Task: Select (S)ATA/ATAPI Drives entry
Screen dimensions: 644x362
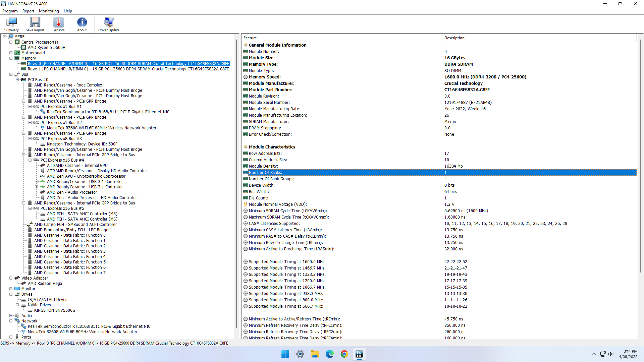Action: click(48, 300)
